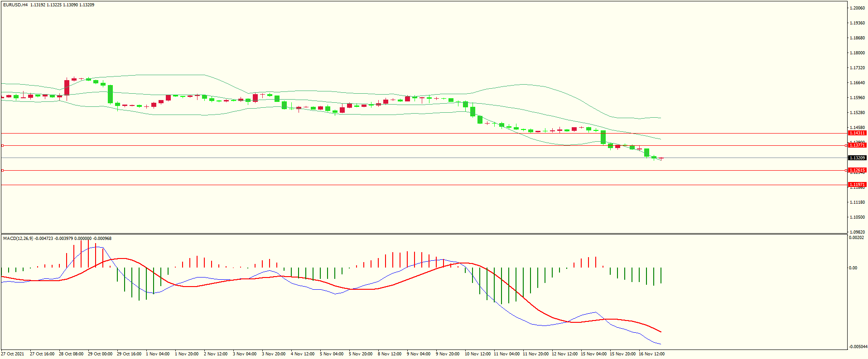Click the 9 Nov 20:00 time label
Image resolution: width=868 pixels, height=359 pixels.
(x=448, y=354)
